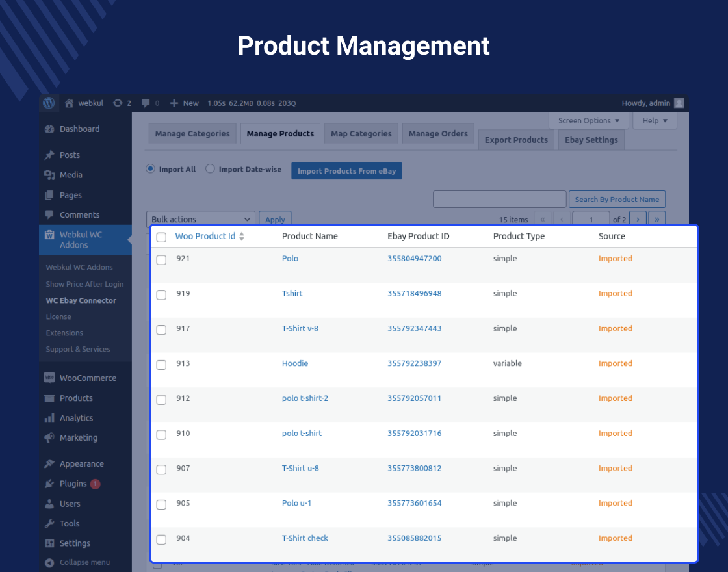This screenshot has width=728, height=572.
Task: Open the Help dropdown
Action: click(x=655, y=120)
